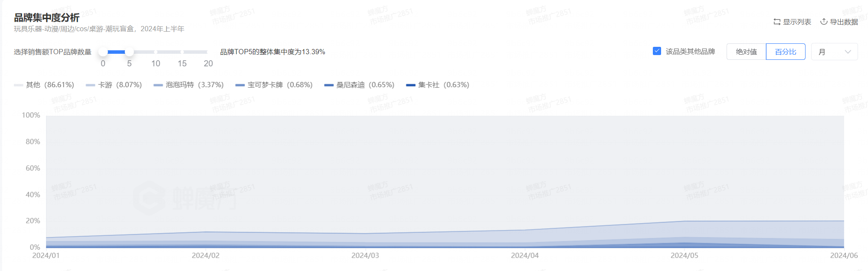The image size is (868, 271).
Task: Hide the 卡游 (8.07%) series label
Action: click(x=120, y=85)
